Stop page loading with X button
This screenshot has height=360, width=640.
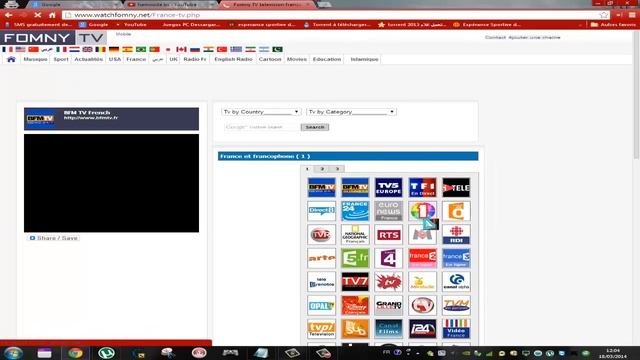click(38, 15)
